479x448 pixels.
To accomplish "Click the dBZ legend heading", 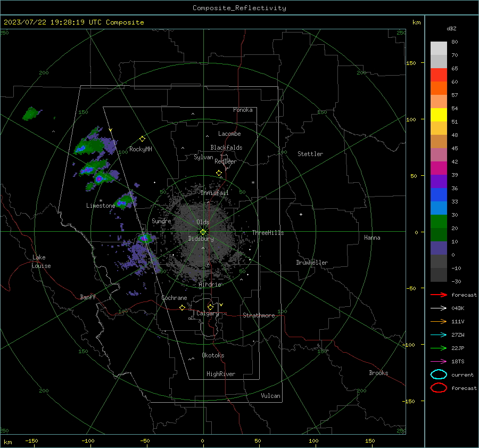I will pos(451,28).
